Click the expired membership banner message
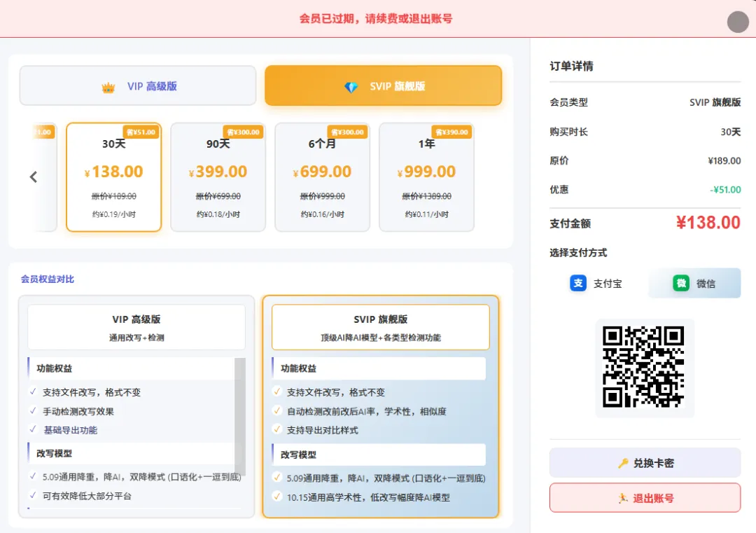Image resolution: width=756 pixels, height=533 pixels. (x=376, y=19)
